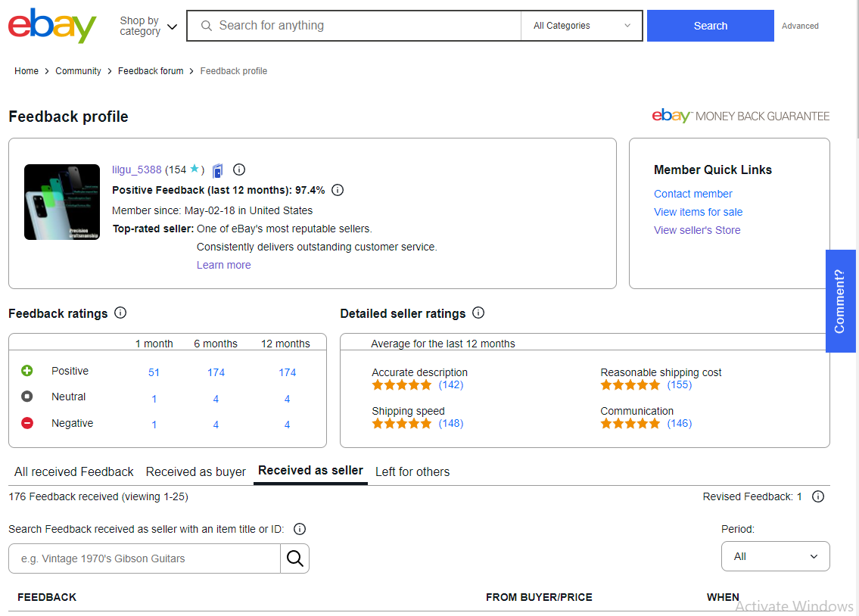This screenshot has height=616, width=859.
Task: Click the info icon beside seller username
Action: click(239, 170)
